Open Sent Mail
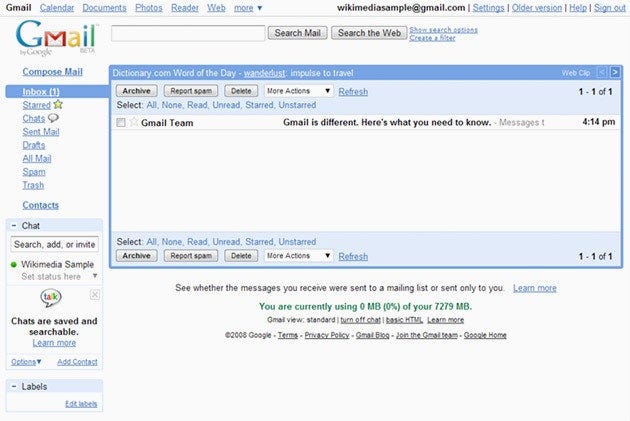 pos(41,132)
